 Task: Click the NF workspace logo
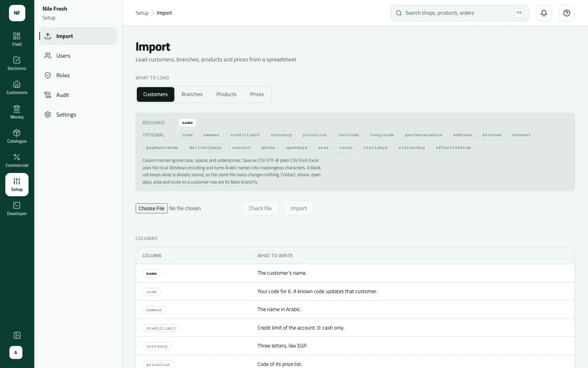(x=17, y=13)
